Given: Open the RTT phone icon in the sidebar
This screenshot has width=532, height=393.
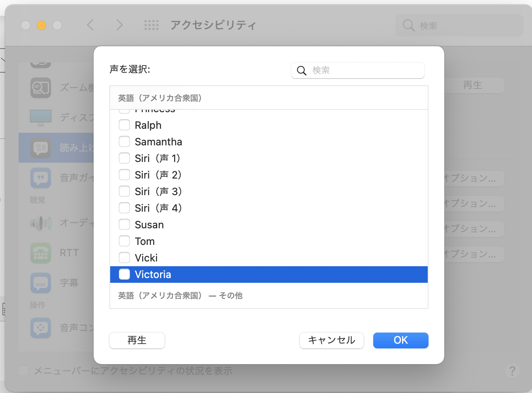Looking at the screenshot, I should tap(41, 253).
